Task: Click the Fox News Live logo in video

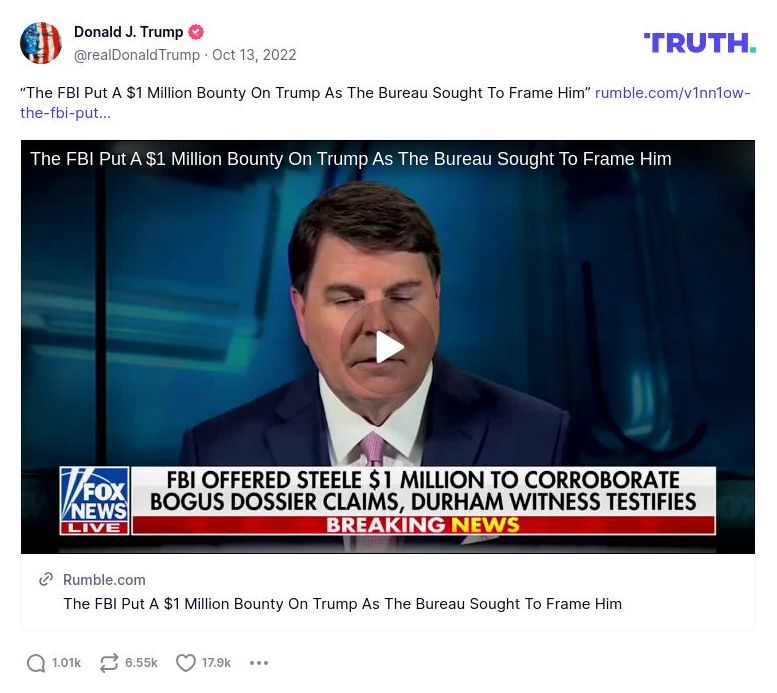Action: 94,501
